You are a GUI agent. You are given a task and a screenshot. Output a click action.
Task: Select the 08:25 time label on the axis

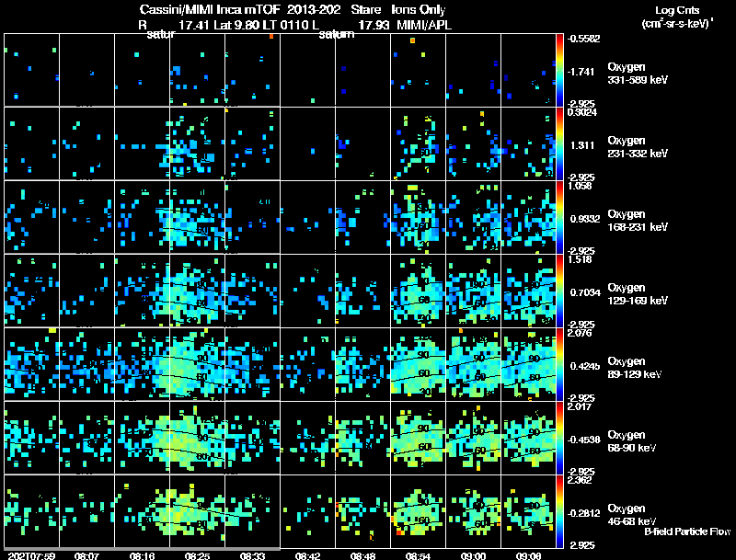197,556
